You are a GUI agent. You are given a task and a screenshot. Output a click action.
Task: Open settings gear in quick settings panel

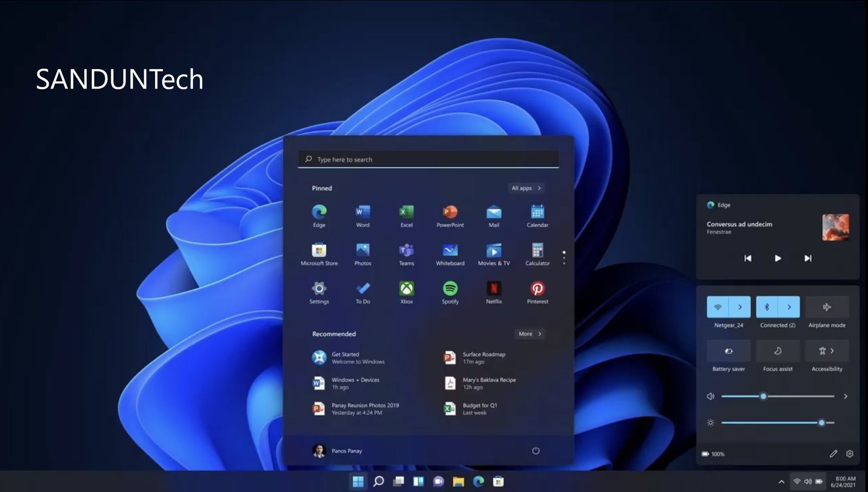click(850, 453)
